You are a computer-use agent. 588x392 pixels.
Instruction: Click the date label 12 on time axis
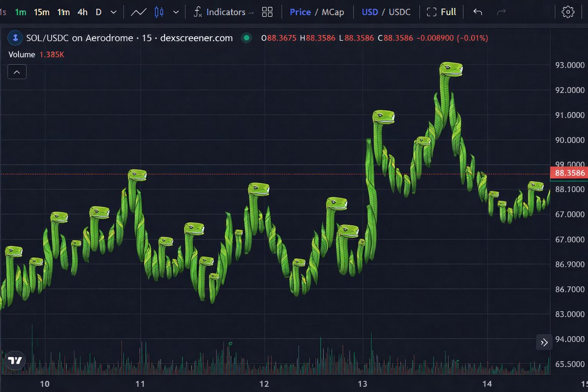click(x=264, y=384)
